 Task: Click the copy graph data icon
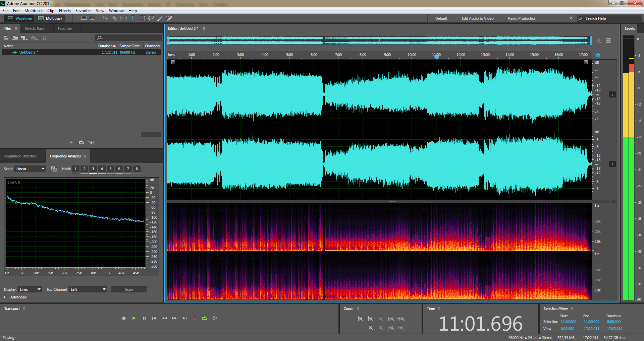pos(54,169)
